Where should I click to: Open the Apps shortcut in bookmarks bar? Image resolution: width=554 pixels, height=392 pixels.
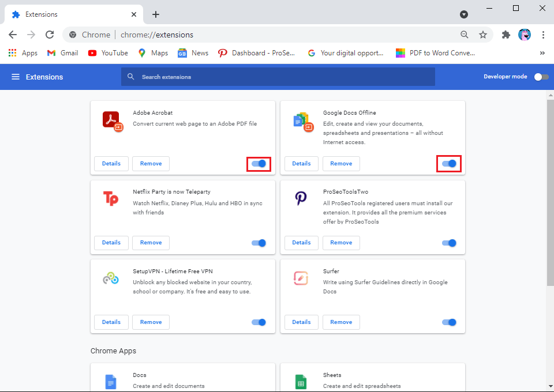click(x=23, y=53)
